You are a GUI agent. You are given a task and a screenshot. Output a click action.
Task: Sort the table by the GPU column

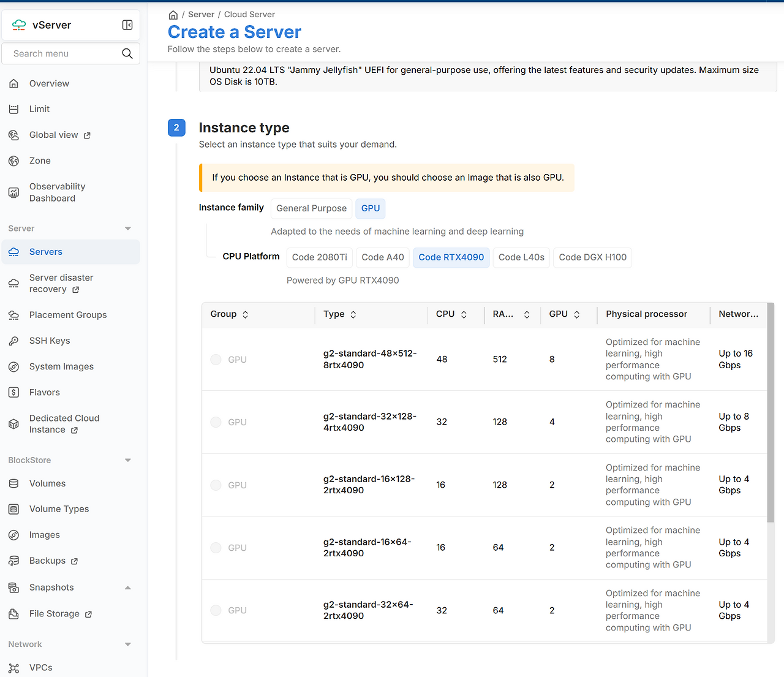click(x=576, y=314)
